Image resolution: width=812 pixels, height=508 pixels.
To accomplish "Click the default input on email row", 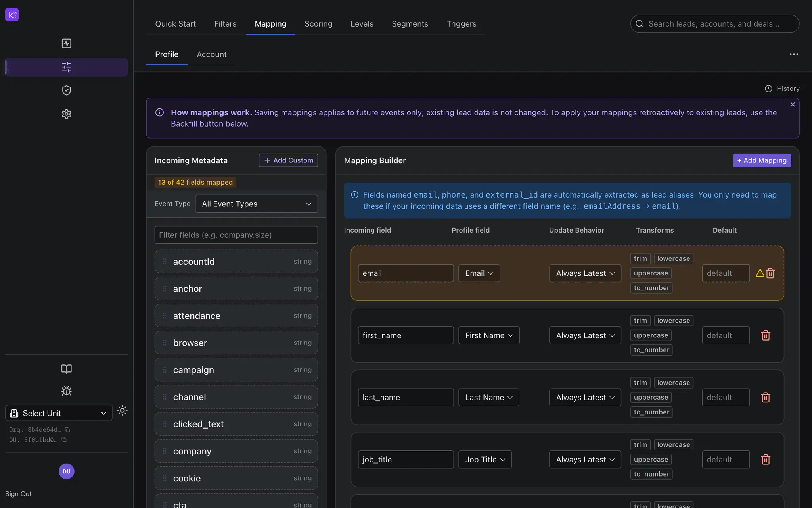I will 726,273.
